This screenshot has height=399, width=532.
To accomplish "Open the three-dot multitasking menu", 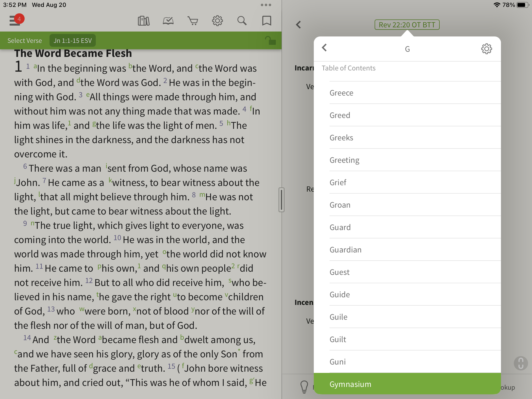I will click(266, 5).
